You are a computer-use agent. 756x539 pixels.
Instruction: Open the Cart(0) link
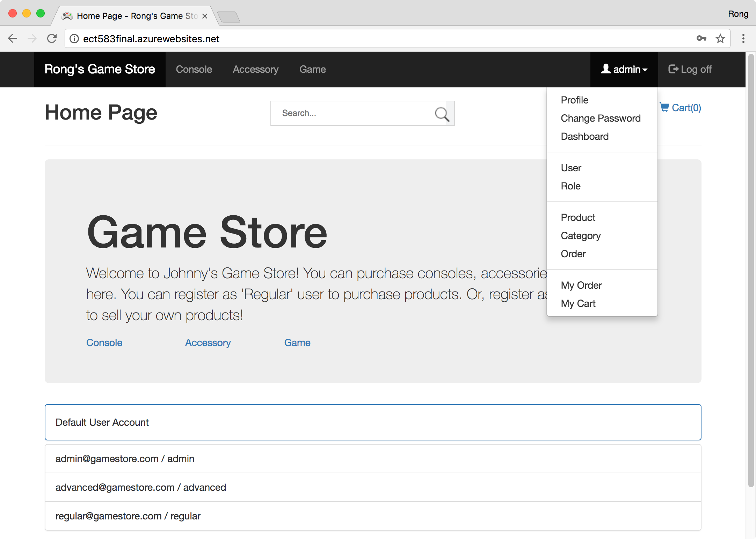point(680,107)
